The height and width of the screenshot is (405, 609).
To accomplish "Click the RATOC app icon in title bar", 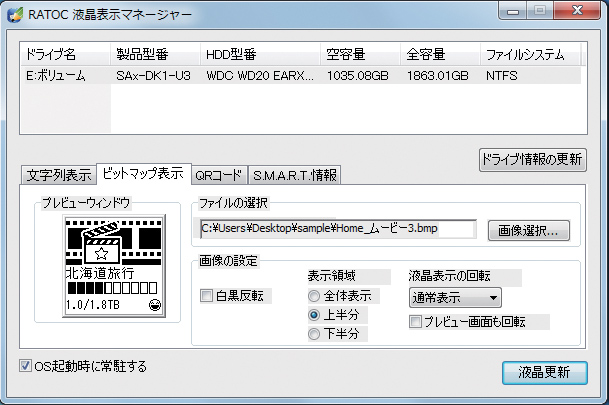I will [15, 14].
